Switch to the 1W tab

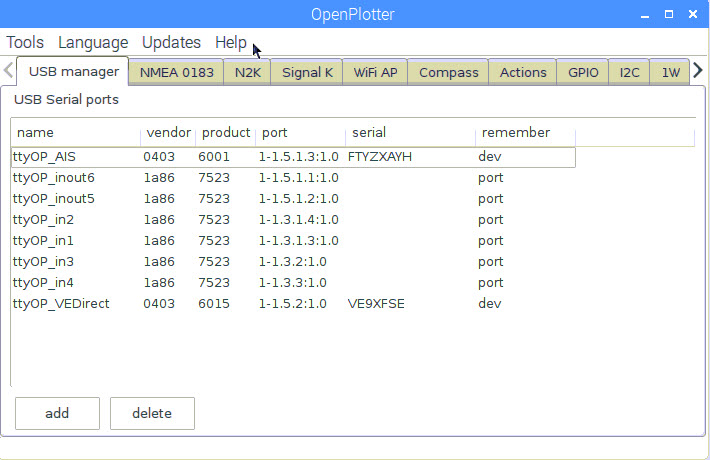(670, 72)
